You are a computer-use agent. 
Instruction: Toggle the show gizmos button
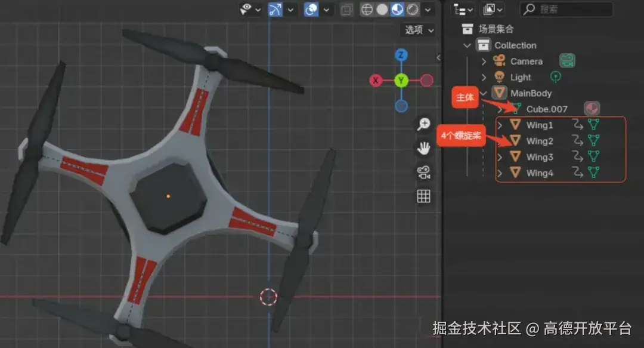click(x=275, y=10)
